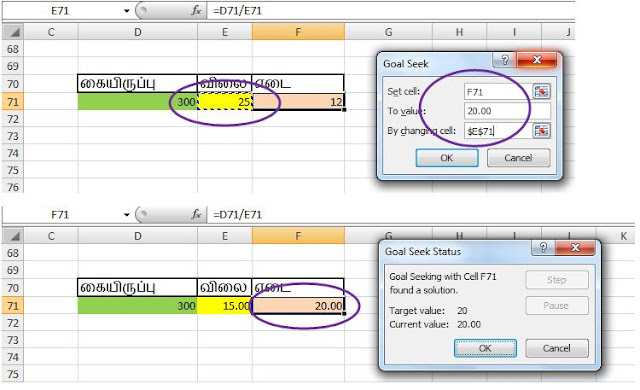This screenshot has height=390, width=640.
Task: Click By changing cell field with $E$71
Action: tap(498, 131)
